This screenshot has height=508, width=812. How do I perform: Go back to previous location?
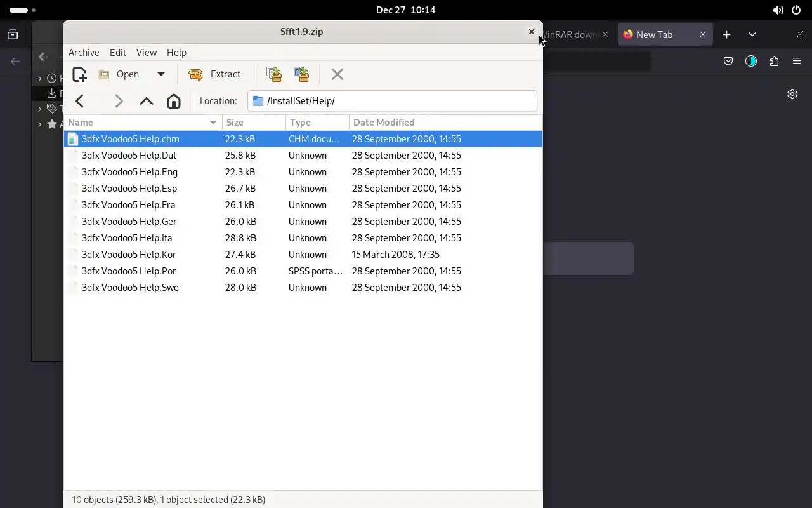79,101
